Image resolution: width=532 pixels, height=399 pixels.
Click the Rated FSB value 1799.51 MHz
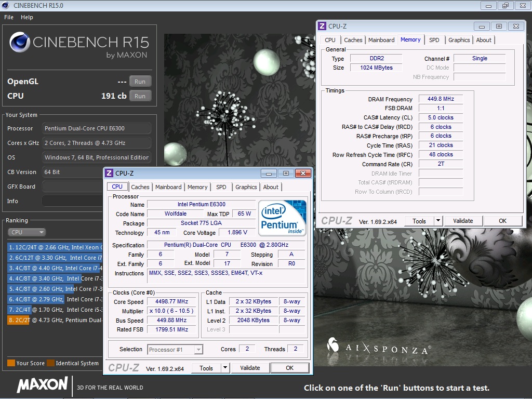[x=171, y=329]
